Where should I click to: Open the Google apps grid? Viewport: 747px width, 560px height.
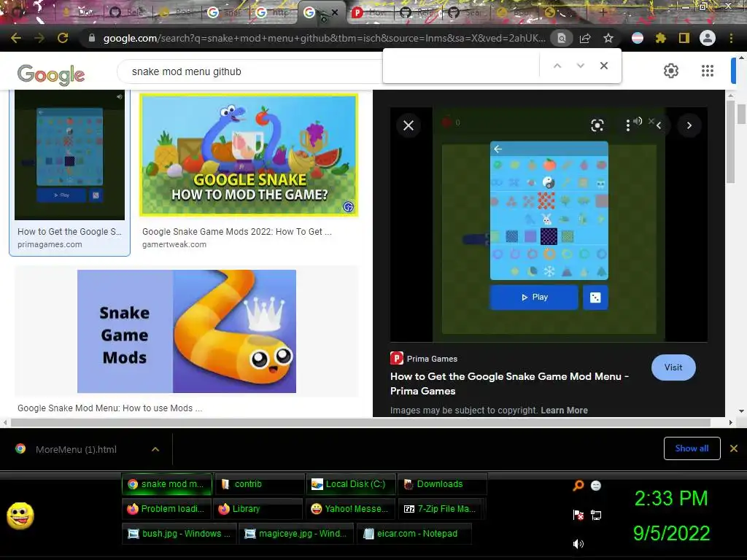click(708, 71)
